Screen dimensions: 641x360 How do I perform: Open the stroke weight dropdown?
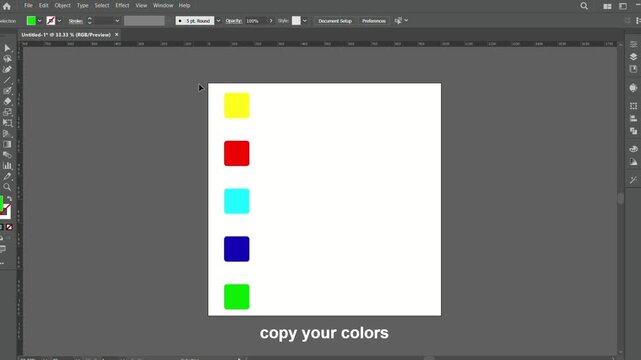click(x=117, y=21)
